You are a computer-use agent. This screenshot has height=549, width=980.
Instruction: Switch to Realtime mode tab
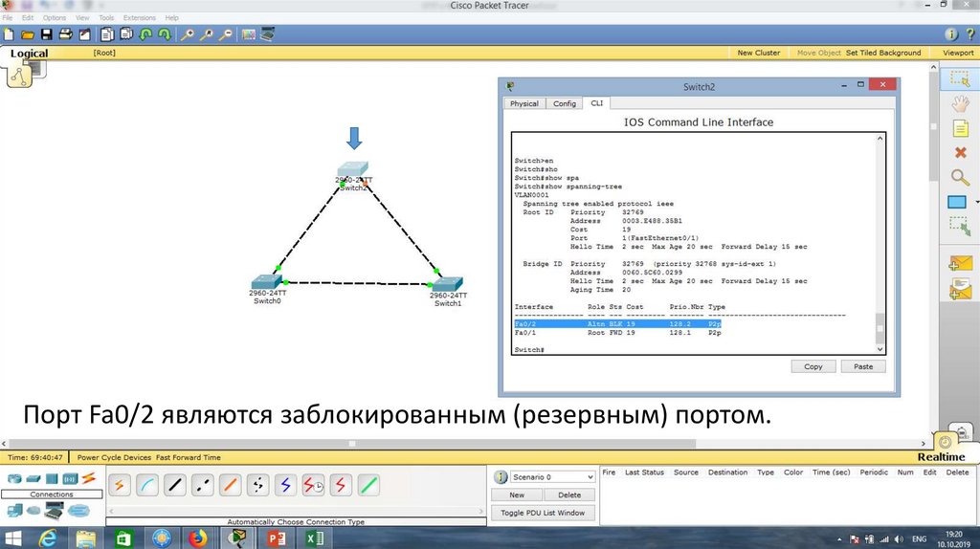point(942,456)
